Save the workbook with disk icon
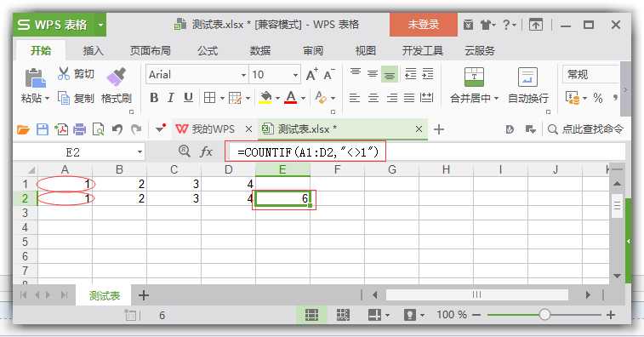 click(43, 129)
